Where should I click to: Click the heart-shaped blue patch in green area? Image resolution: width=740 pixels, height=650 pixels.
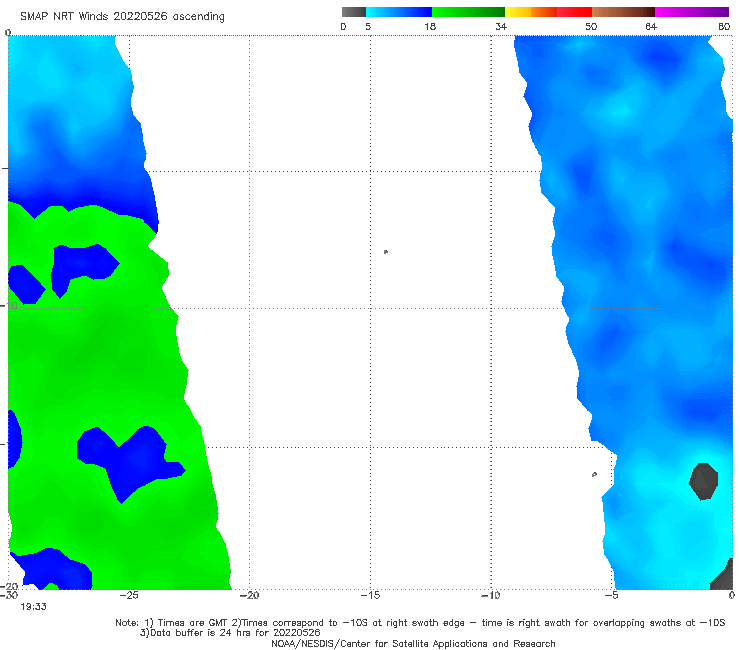point(131,463)
